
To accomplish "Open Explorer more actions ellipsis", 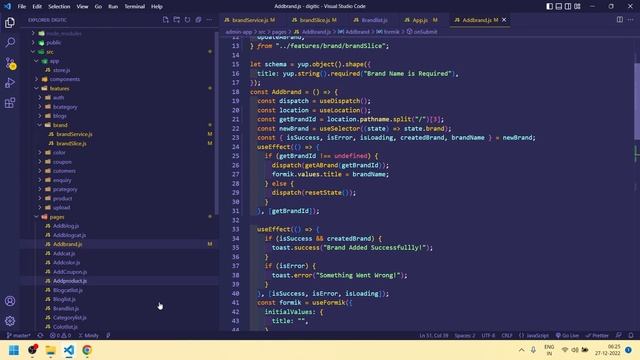I will coord(209,20).
